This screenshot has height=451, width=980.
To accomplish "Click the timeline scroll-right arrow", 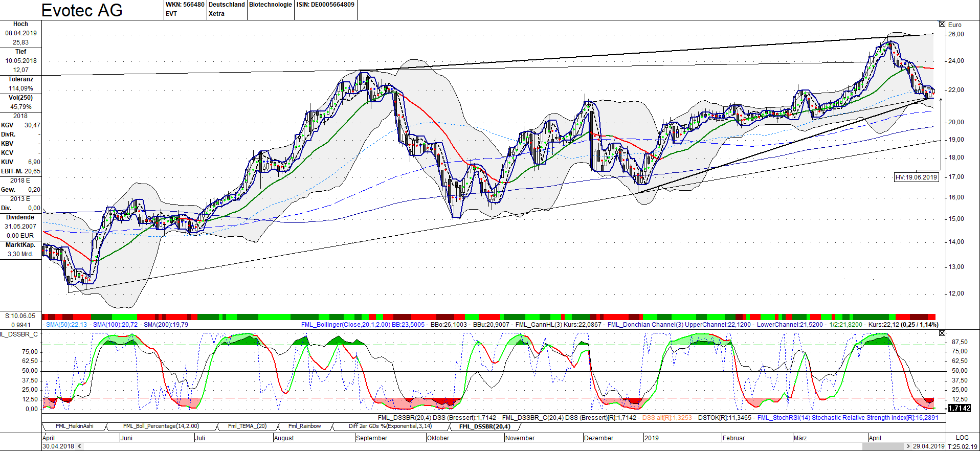I will coord(908,446).
